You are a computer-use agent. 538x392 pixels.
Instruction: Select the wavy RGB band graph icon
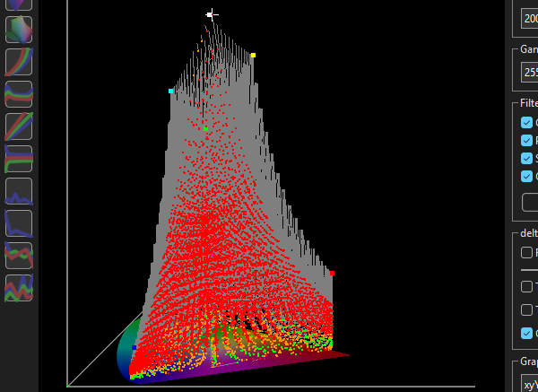tap(19, 94)
